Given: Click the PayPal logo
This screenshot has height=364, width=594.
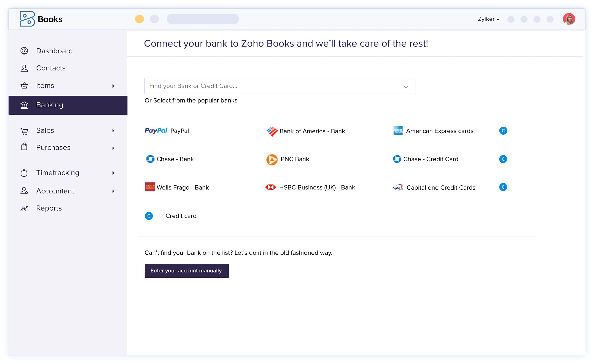Looking at the screenshot, I should click(156, 130).
